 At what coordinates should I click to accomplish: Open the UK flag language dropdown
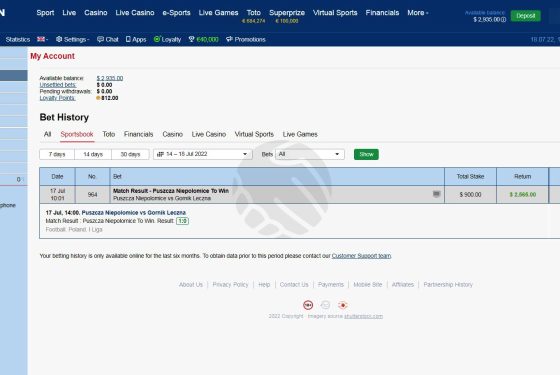42,39
